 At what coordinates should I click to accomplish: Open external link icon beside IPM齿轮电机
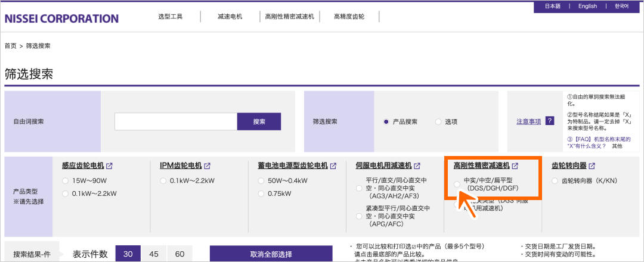[207, 166]
